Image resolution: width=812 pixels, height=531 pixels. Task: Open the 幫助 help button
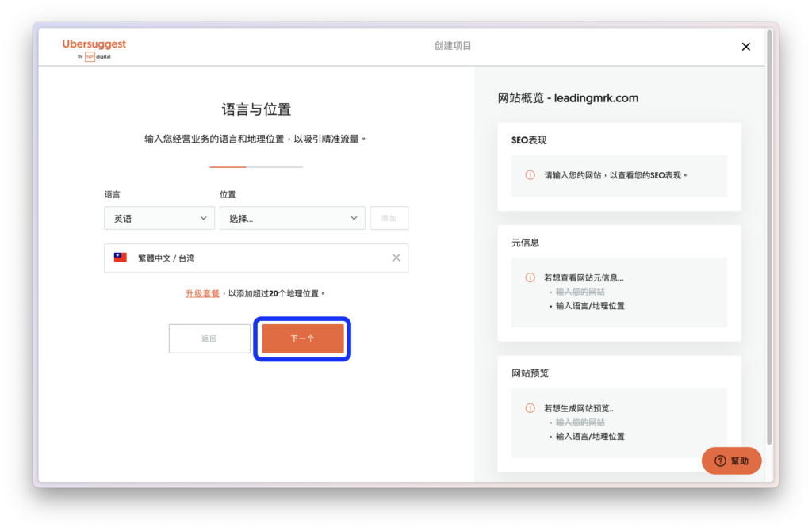coord(731,460)
